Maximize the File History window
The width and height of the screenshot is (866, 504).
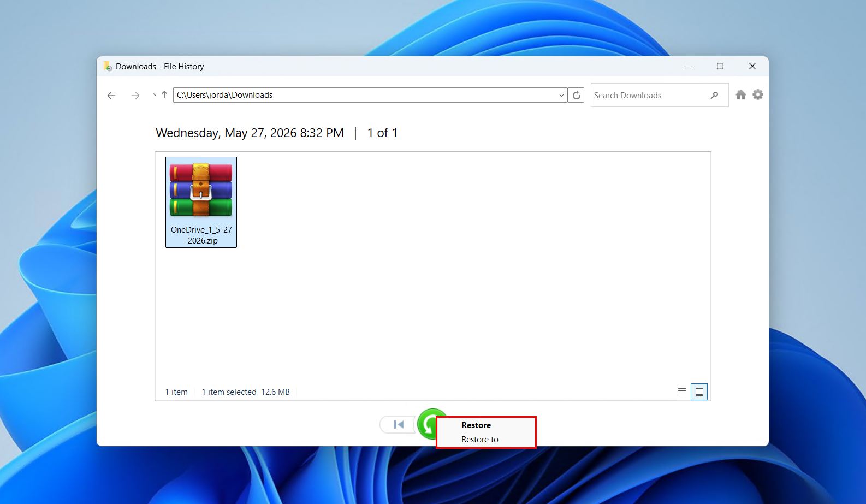pyautogui.click(x=720, y=66)
